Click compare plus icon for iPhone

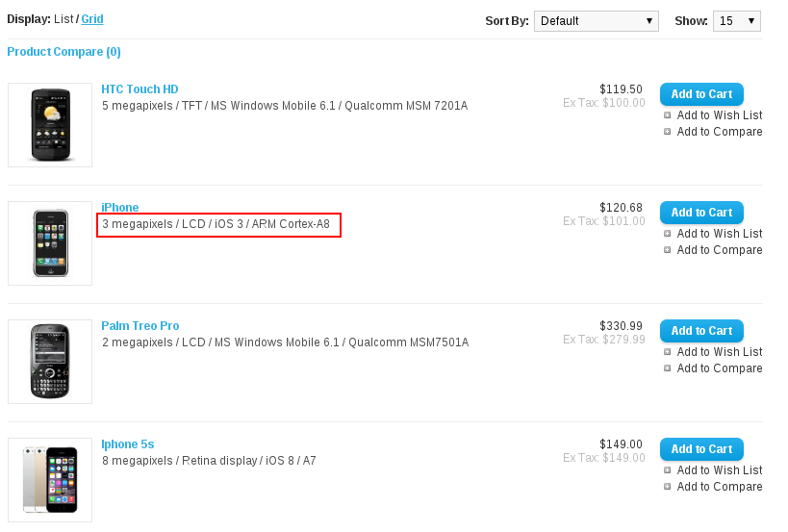click(667, 250)
